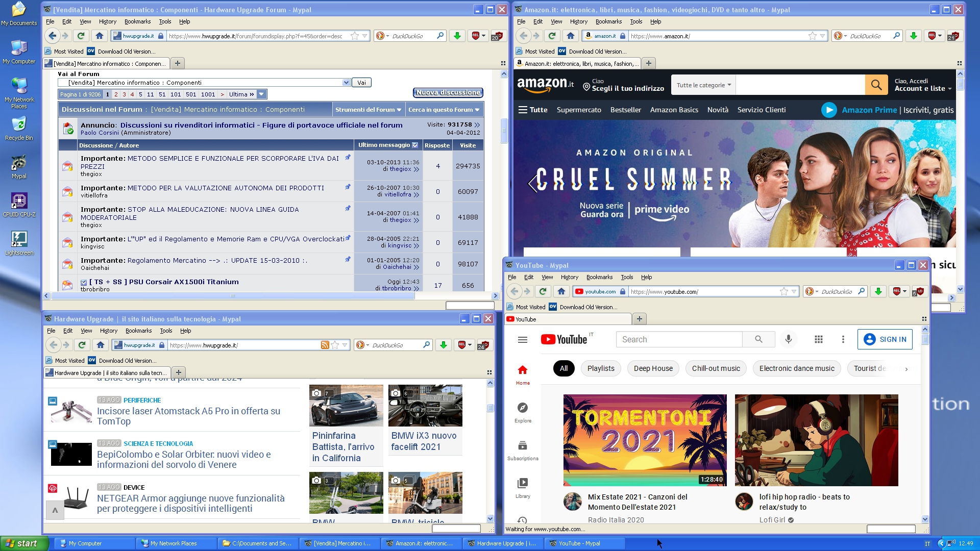980x551 pixels.
Task: Open Lightscreen desktop shortcut
Action: pos(19,243)
